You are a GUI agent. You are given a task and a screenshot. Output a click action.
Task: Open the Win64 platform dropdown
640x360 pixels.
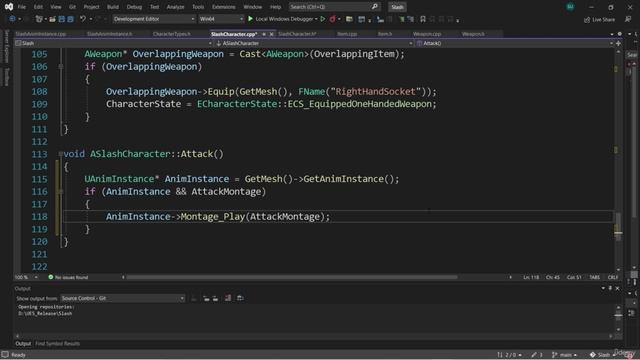221,19
